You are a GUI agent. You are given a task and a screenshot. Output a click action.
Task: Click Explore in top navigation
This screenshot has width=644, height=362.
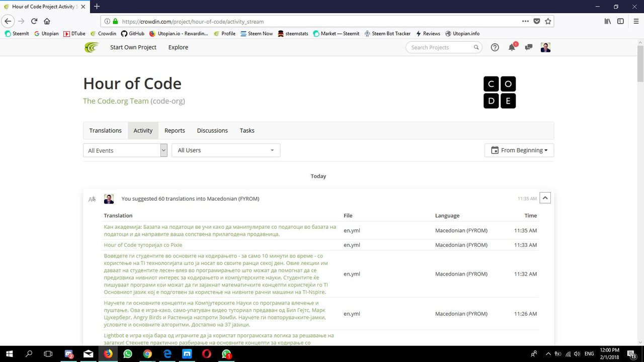(x=178, y=47)
